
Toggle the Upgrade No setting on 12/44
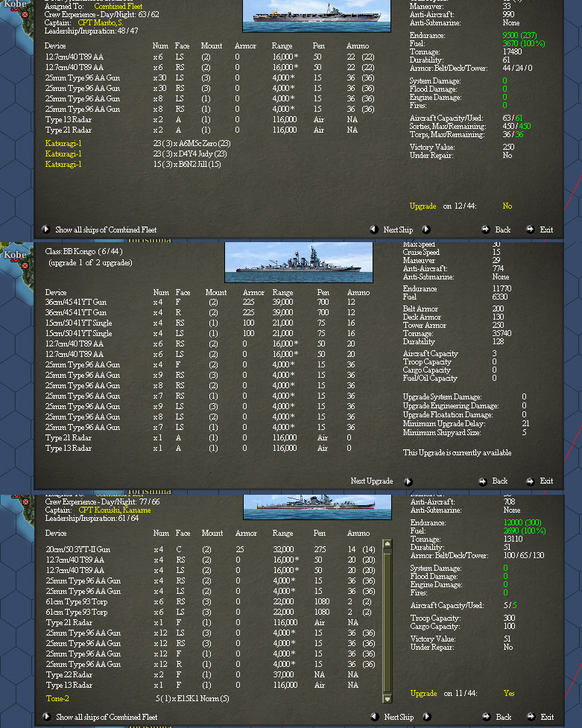pos(507,206)
